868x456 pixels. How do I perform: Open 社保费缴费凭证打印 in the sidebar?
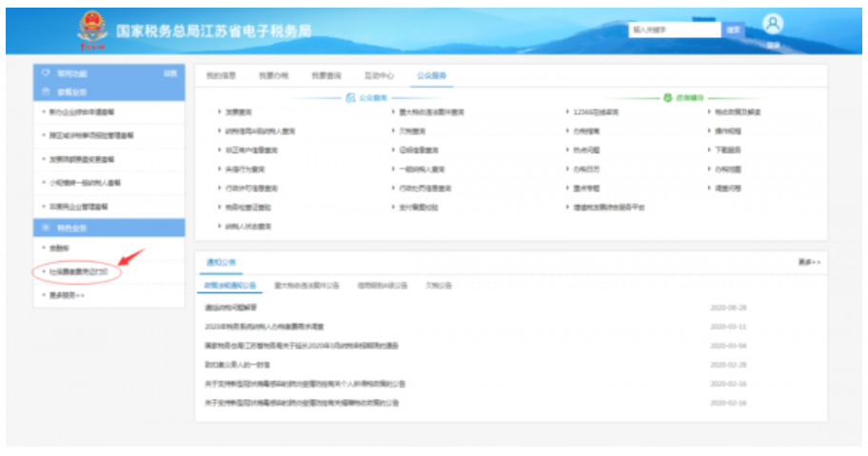pos(78,272)
